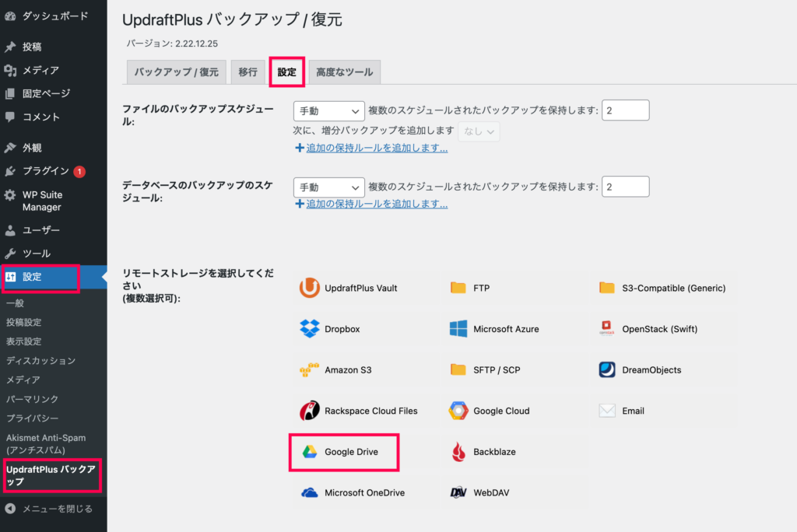Open ディスカッション submenu item
Viewport: 797px width, 532px height.
coord(40,361)
